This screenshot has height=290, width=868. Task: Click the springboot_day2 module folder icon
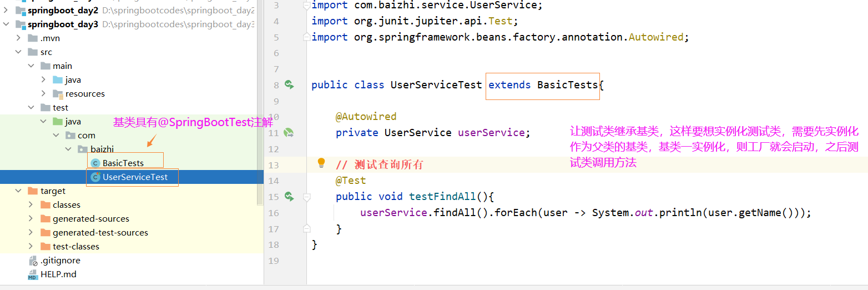pos(21,10)
